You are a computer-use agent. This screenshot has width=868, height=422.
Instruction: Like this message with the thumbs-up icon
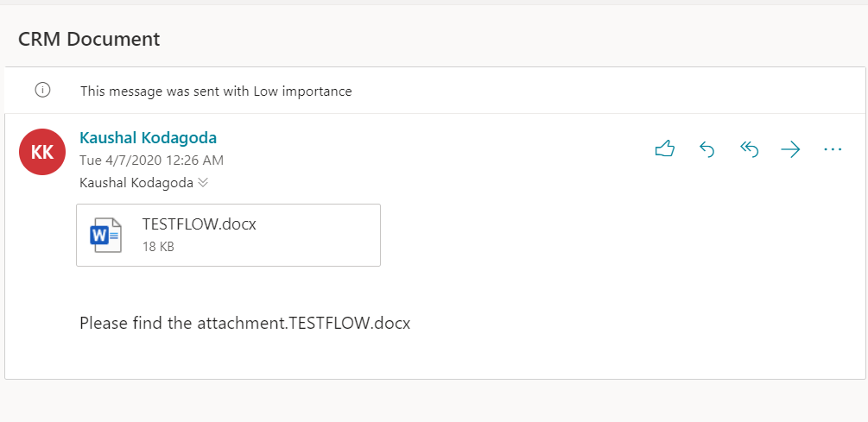coord(664,149)
